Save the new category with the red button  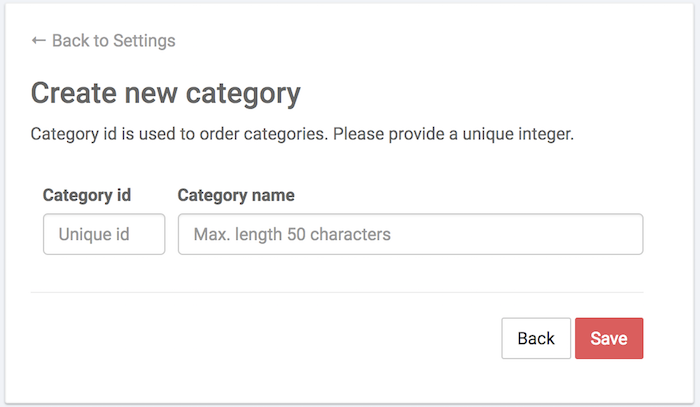tap(609, 338)
